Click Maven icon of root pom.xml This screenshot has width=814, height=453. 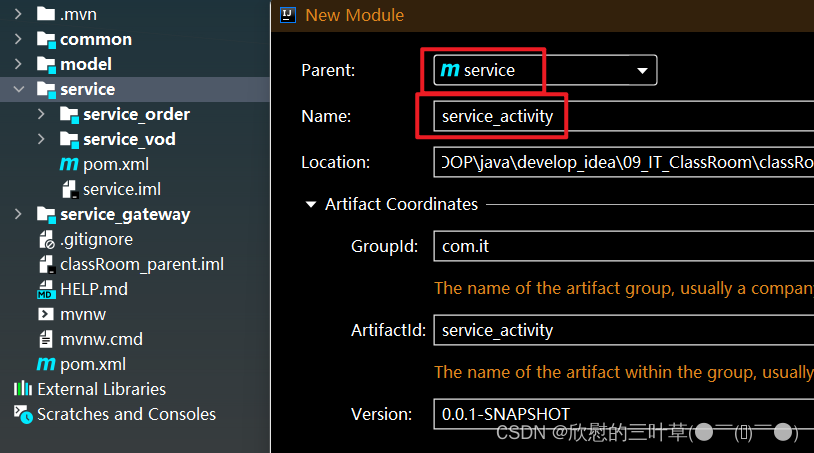[x=46, y=364]
